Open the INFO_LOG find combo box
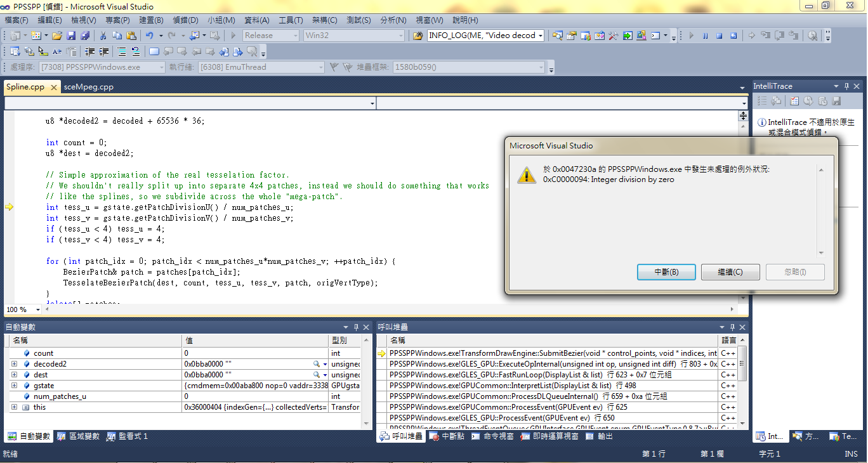Screen dimensions: 868x463 pos(486,36)
